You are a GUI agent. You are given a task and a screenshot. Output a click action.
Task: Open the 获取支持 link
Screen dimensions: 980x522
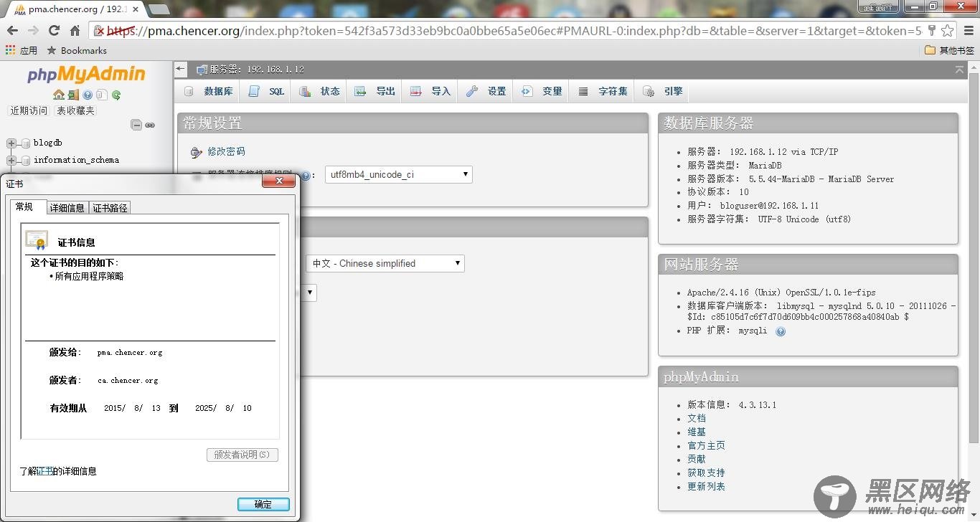(706, 473)
